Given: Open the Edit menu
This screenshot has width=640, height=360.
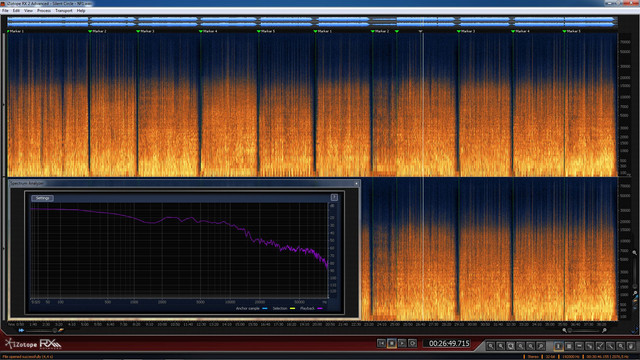Looking at the screenshot, I should [16, 11].
